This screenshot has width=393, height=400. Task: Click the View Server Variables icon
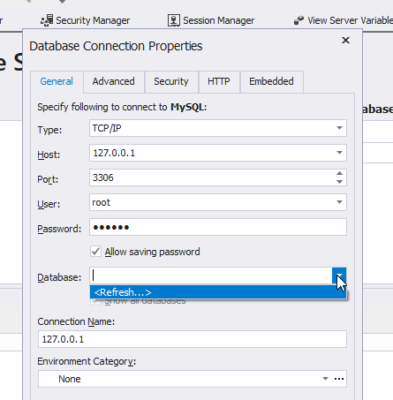[x=299, y=21]
